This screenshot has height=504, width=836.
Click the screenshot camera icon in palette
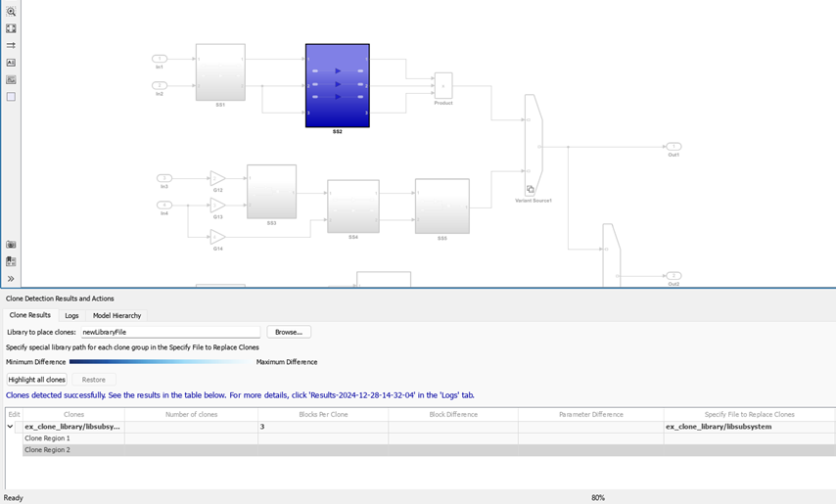click(11, 245)
